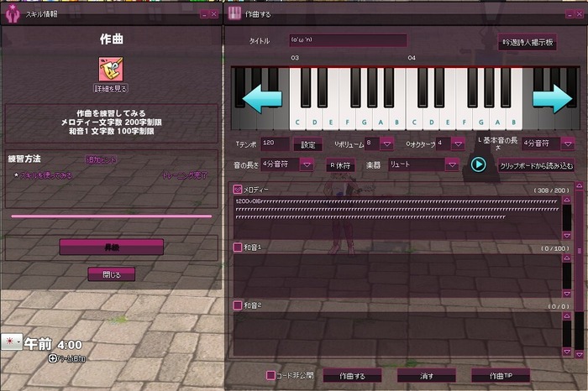Open the 音の長さ note length dropdown
Image resolution: width=588 pixels, height=391 pixels.
click(x=307, y=164)
